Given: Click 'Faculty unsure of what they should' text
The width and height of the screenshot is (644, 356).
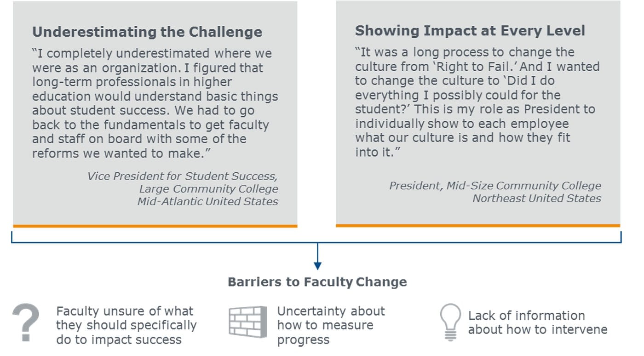Looking at the screenshot, I should tap(126, 325).
